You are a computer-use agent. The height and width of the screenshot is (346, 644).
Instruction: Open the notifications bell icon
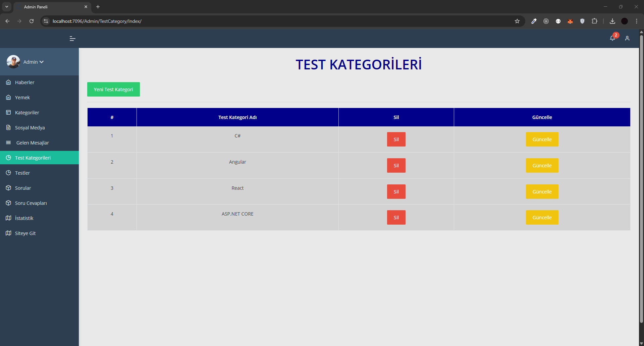click(612, 38)
